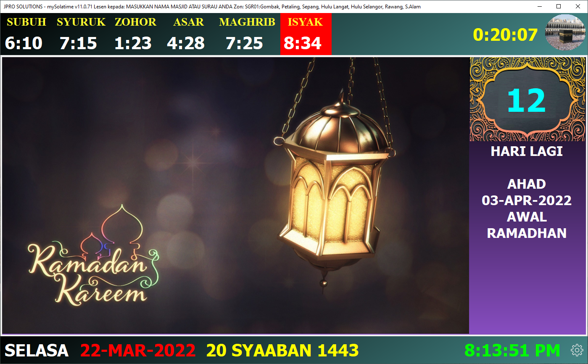
Task: Click the ZOHOR 1:23 prayer time
Action: [x=134, y=34]
